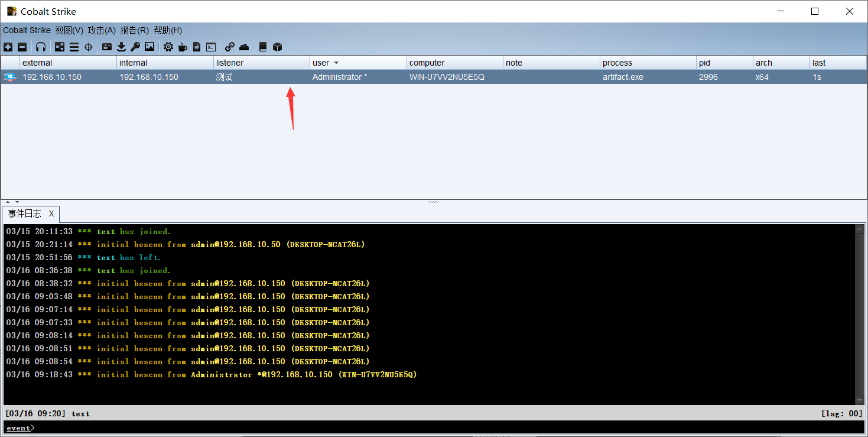Open Credentials via the ID card icon
868x437 pixels.
pos(107,47)
